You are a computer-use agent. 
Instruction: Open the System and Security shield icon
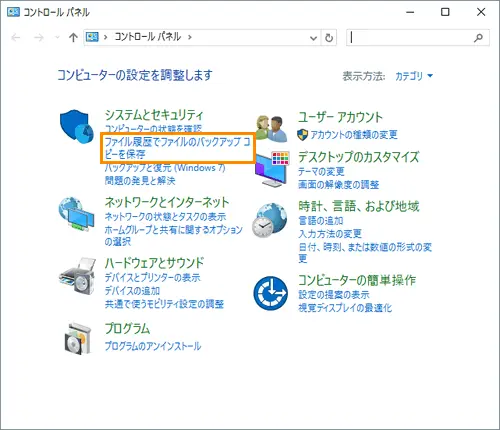coord(77,127)
